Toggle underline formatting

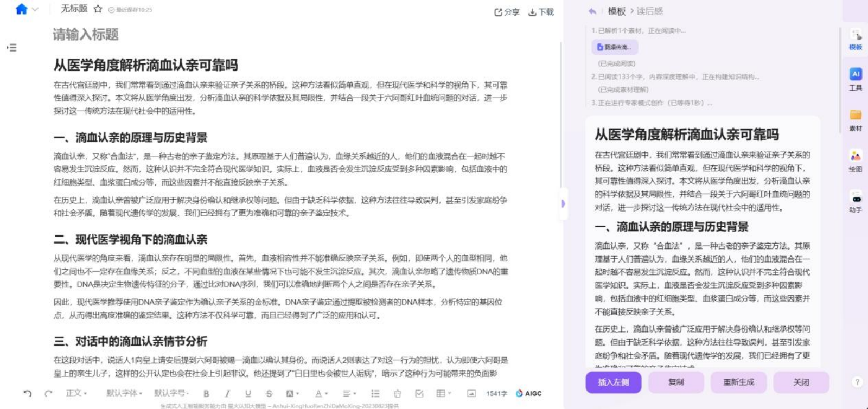click(248, 394)
